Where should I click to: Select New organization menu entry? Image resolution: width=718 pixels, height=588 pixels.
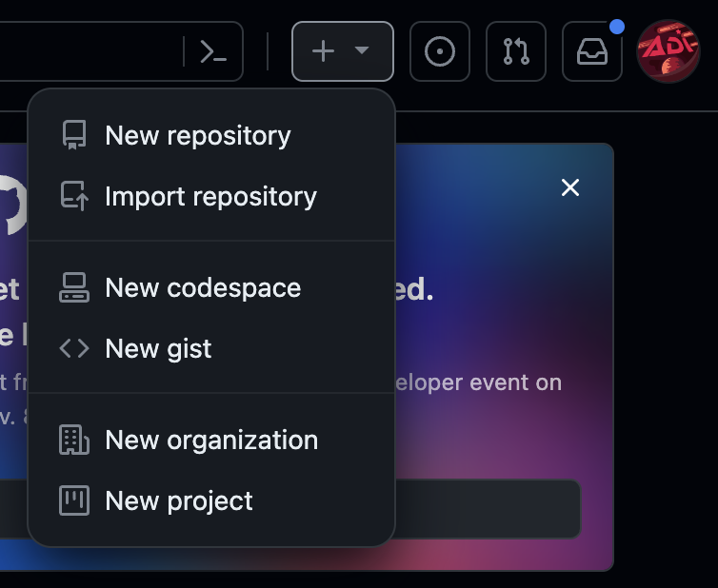(x=211, y=440)
